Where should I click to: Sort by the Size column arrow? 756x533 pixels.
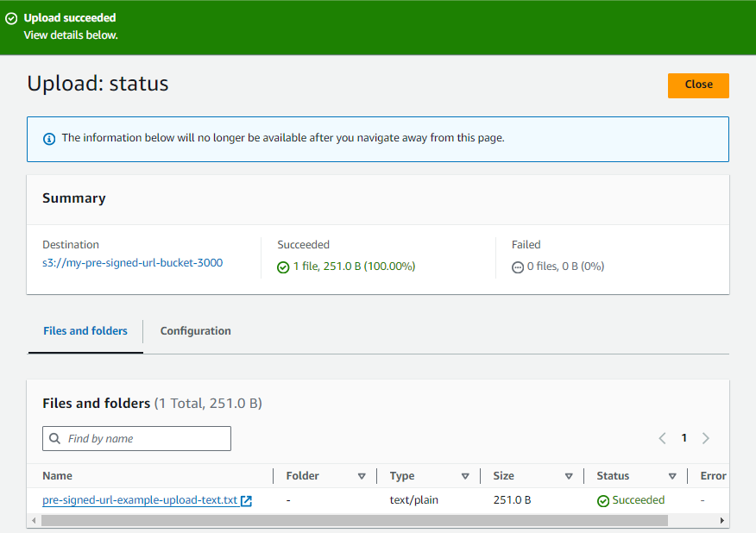pos(569,476)
